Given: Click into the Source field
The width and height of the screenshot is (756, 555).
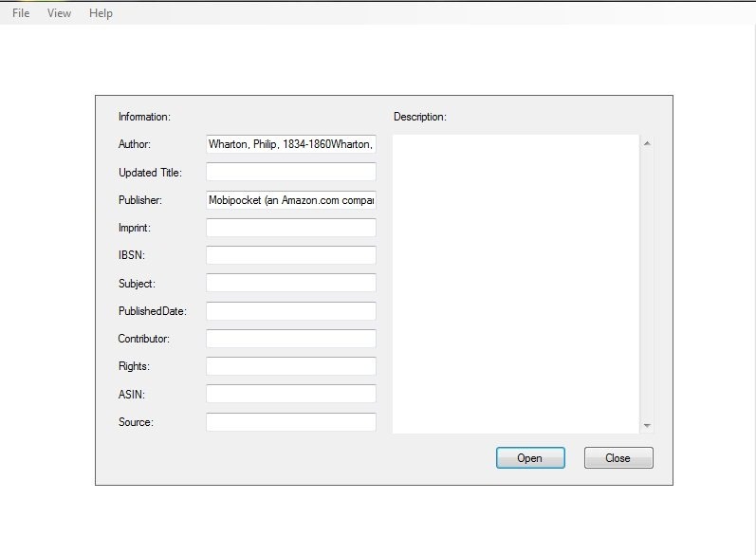Looking at the screenshot, I should click(x=290, y=422).
